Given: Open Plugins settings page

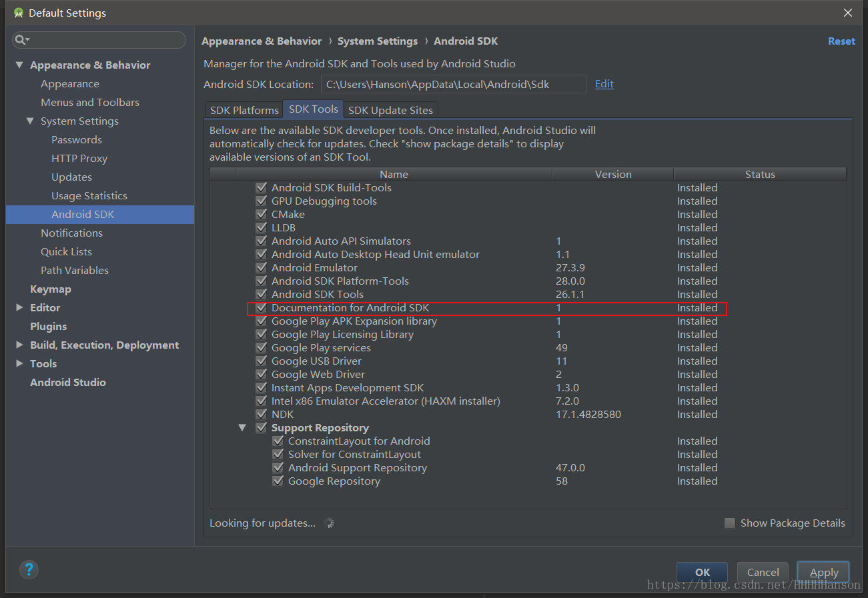Looking at the screenshot, I should [x=49, y=326].
